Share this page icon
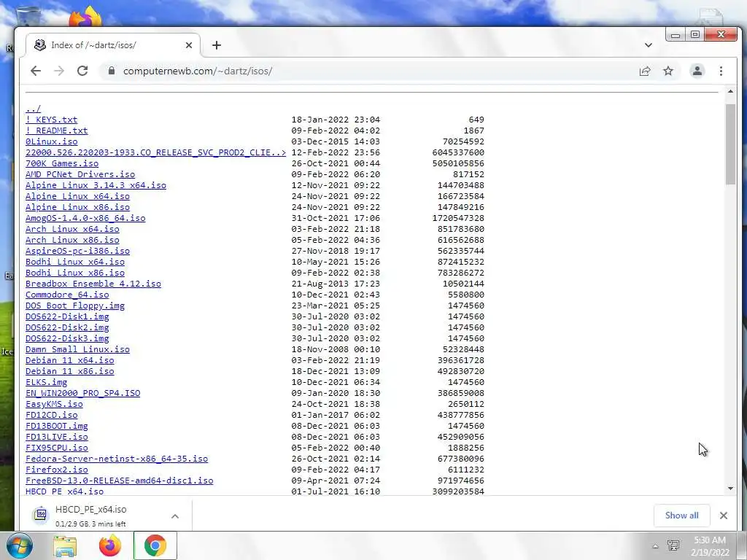This screenshot has height=560, width=747. pos(645,71)
